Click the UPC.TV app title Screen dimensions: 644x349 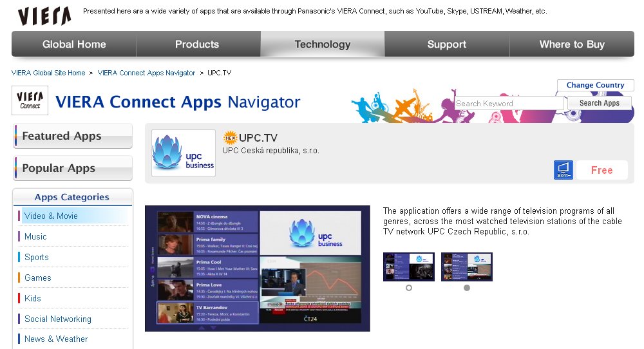pos(258,138)
